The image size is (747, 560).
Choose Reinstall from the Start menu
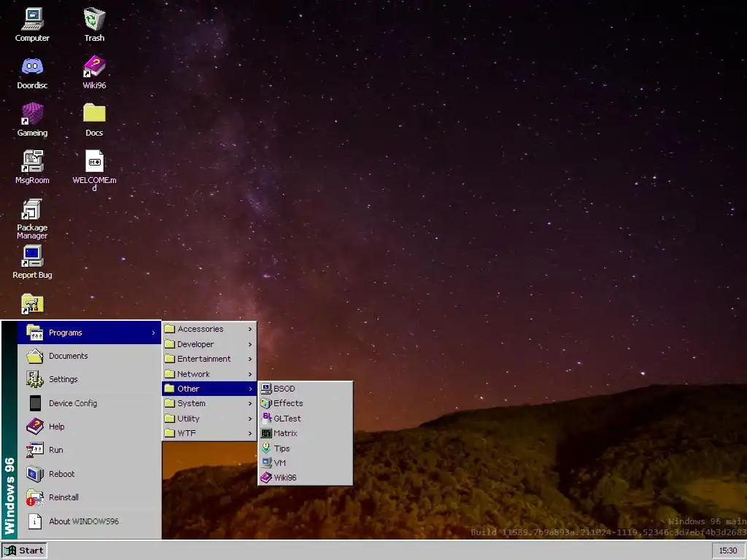(x=89, y=497)
